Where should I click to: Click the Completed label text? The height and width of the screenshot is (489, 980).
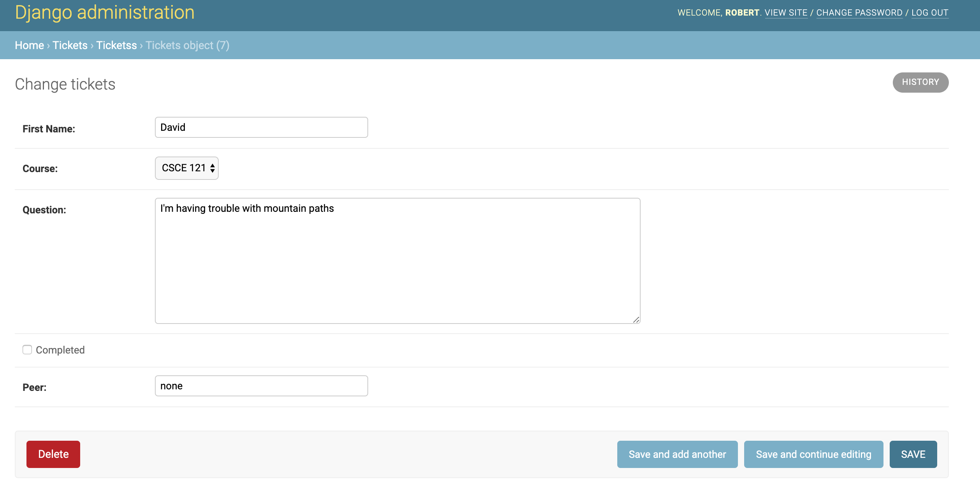[x=60, y=350]
